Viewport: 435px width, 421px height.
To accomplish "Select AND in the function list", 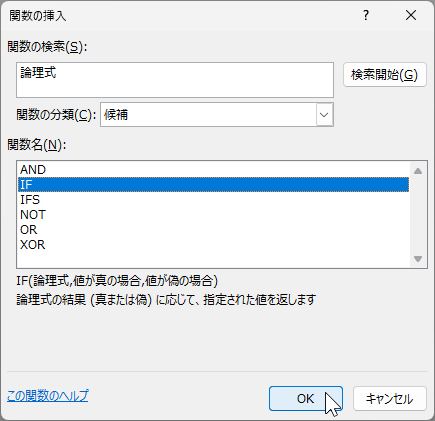I will [x=213, y=170].
